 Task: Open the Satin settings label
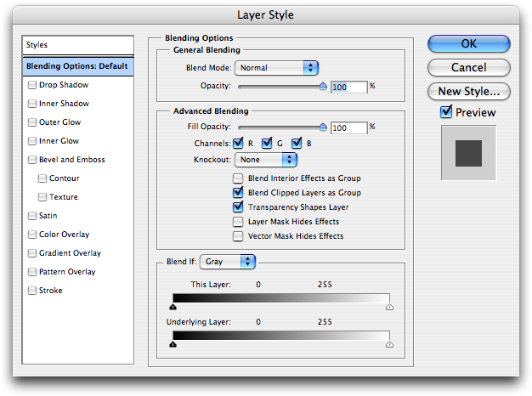(x=48, y=216)
